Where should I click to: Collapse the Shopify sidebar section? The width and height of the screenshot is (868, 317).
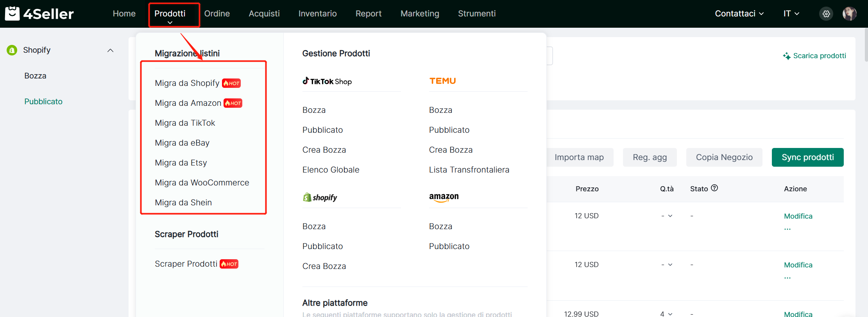(111, 50)
